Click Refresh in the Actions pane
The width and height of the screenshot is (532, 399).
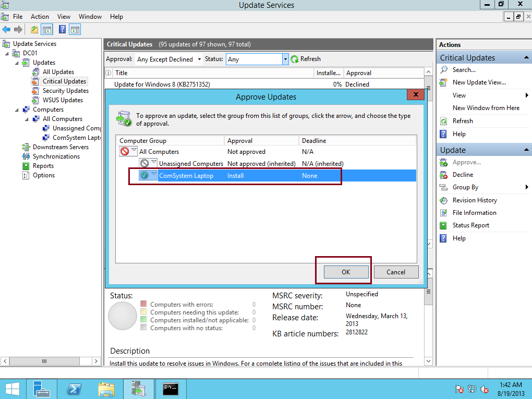pyautogui.click(x=463, y=121)
